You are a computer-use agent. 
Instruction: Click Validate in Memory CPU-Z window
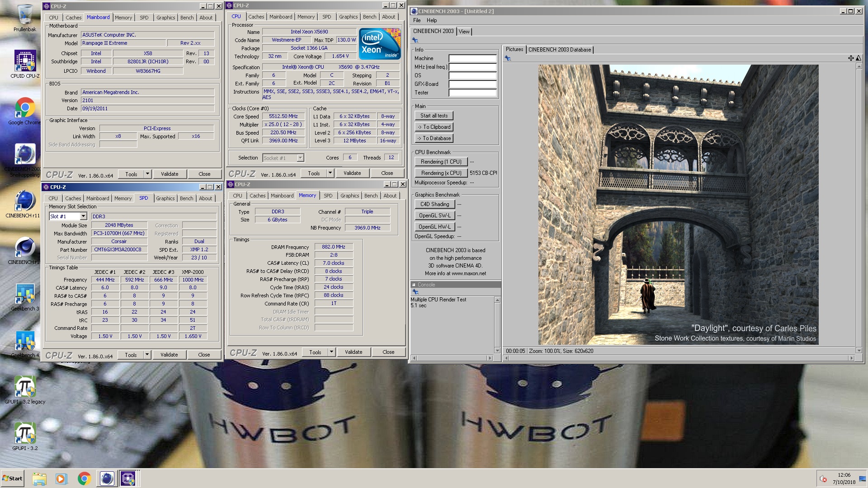354,352
